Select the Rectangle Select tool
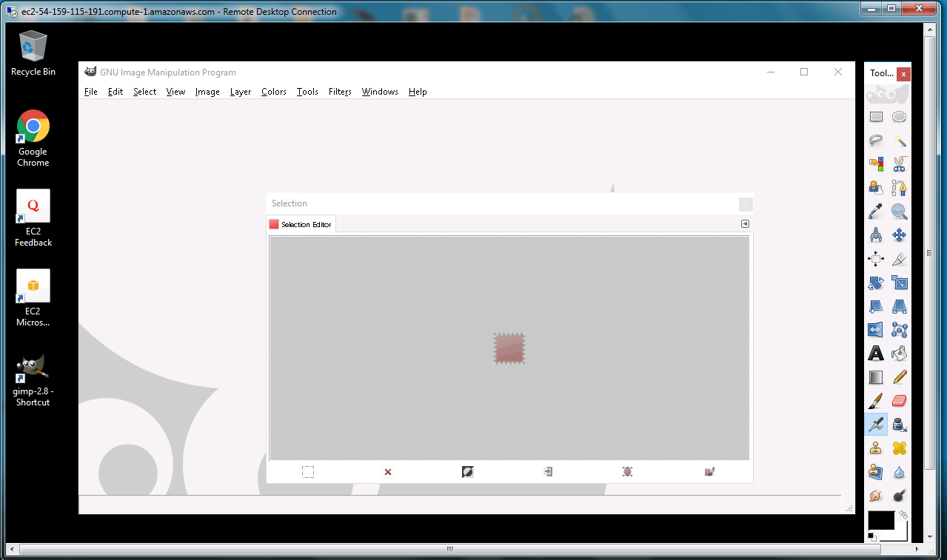This screenshot has width=947, height=560. click(x=876, y=117)
